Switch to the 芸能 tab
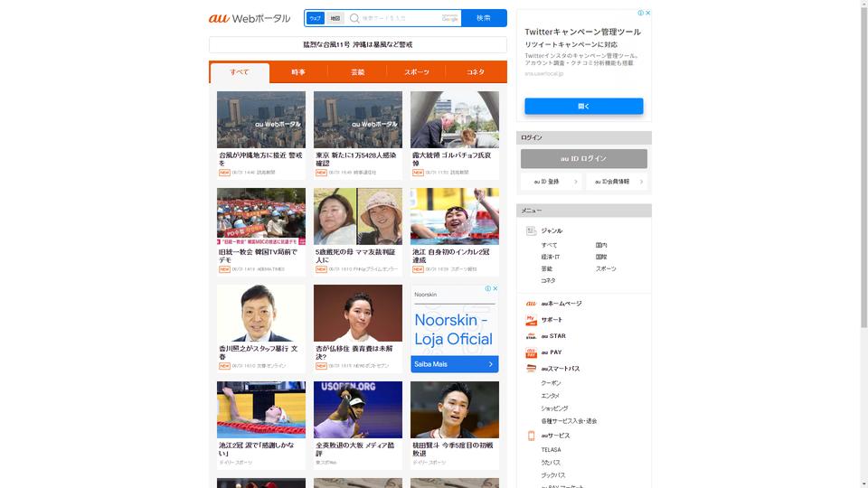868x488 pixels. 358,72
